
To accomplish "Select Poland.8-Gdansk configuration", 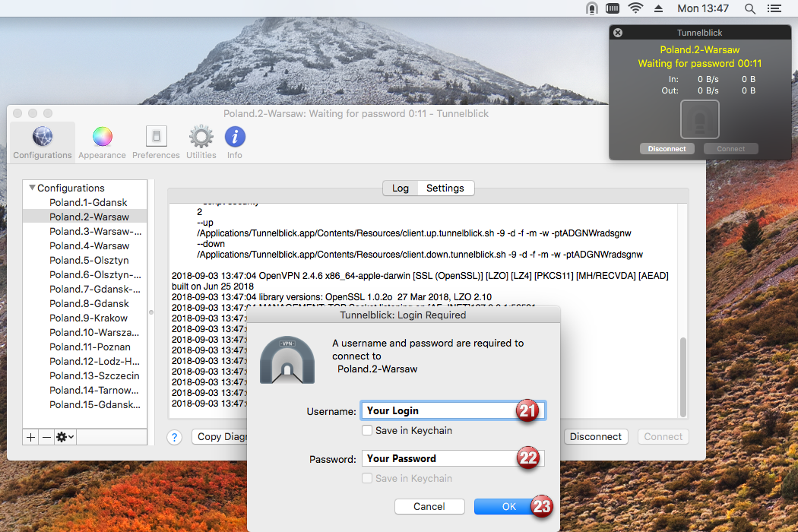I will coord(89,303).
